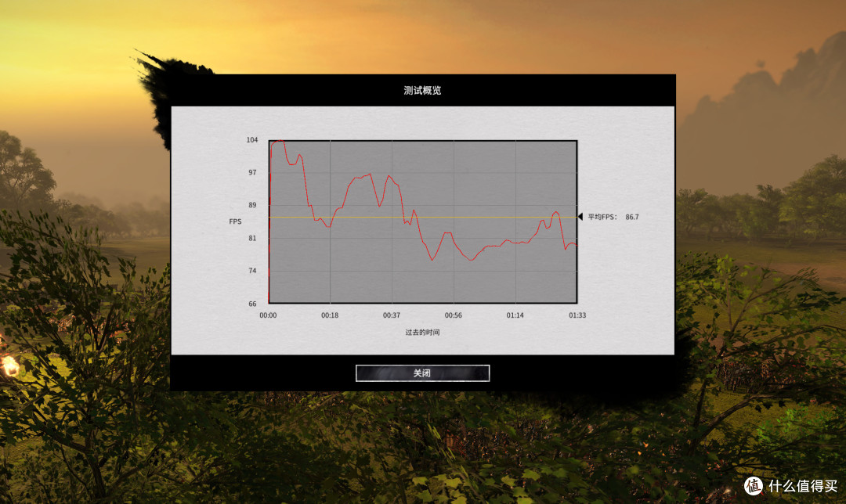Click the 00:56 time label

coord(454,315)
